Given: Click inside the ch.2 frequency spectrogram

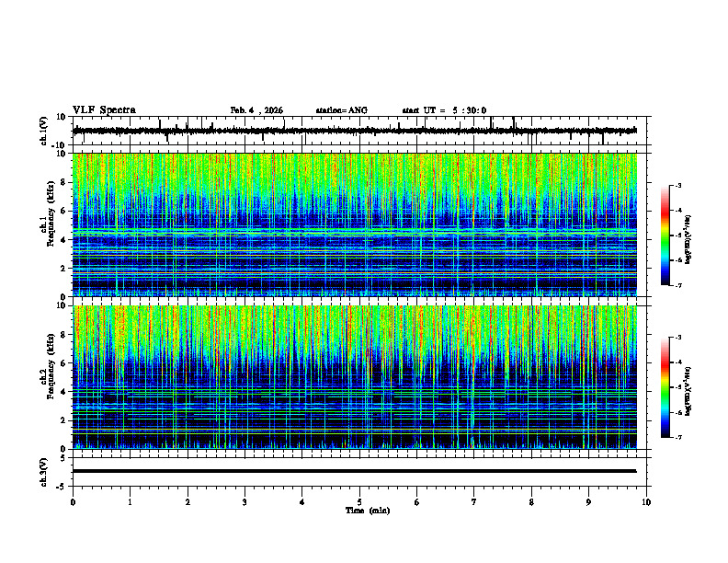Looking at the screenshot, I should tap(355, 377).
